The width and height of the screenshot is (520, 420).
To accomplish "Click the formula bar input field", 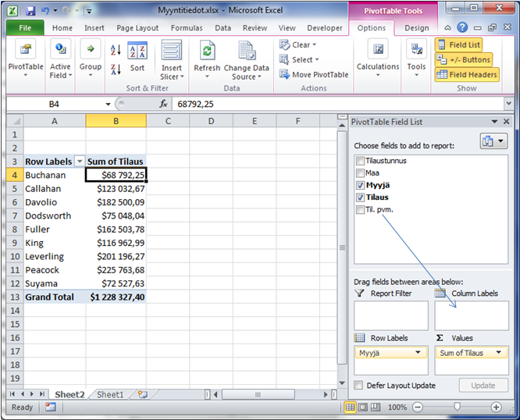I will 336,104.
